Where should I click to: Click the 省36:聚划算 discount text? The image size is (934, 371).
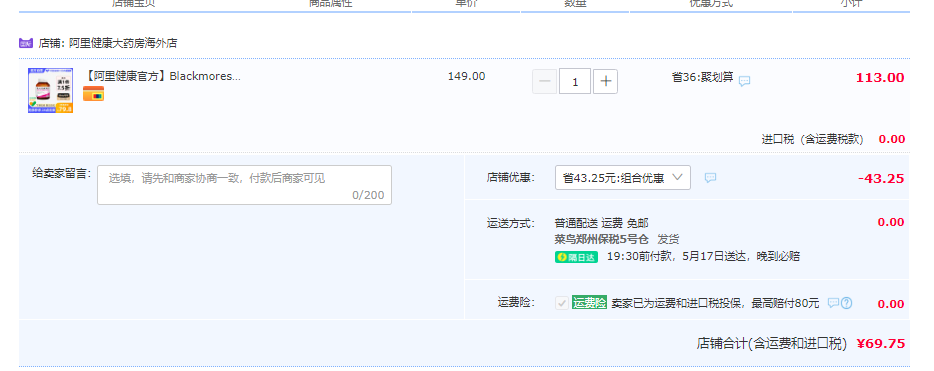[702, 77]
